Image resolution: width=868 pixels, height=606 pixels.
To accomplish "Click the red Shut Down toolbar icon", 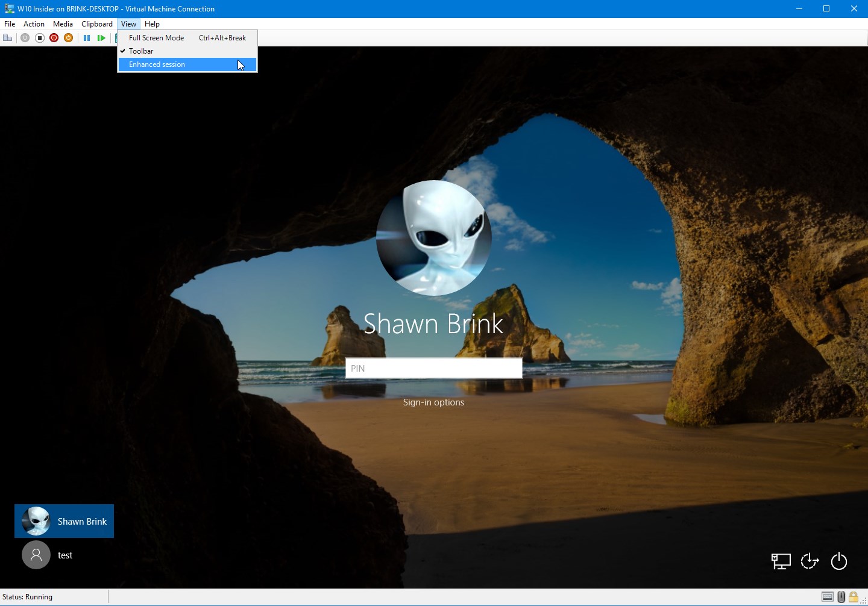I will tap(54, 38).
